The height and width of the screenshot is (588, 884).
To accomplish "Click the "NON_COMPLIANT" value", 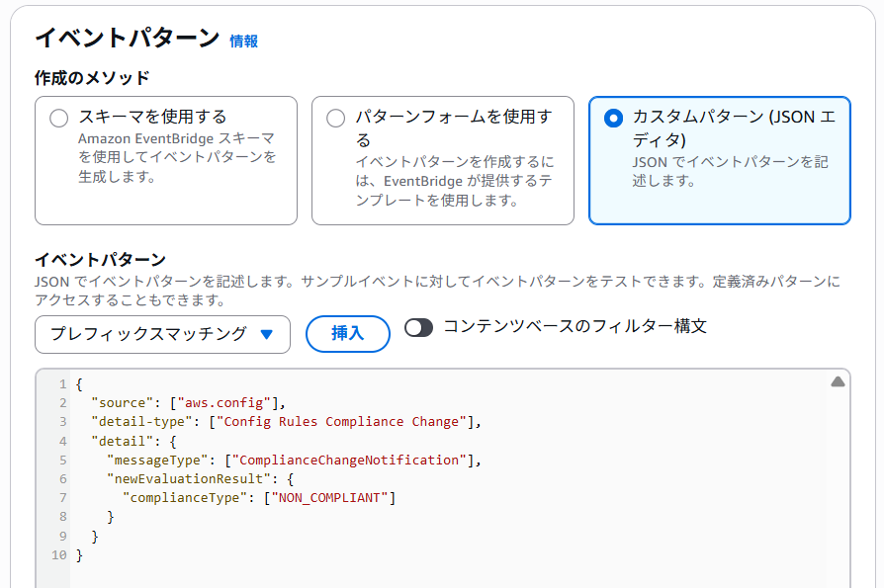I will [329, 498].
